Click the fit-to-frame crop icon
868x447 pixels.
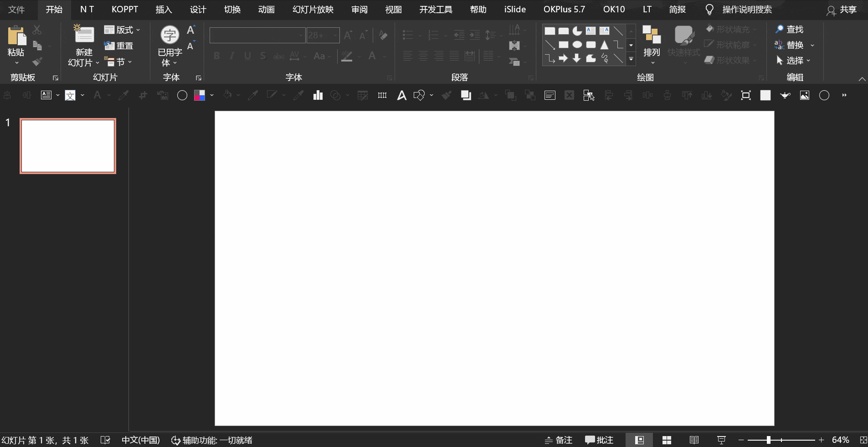click(x=746, y=95)
